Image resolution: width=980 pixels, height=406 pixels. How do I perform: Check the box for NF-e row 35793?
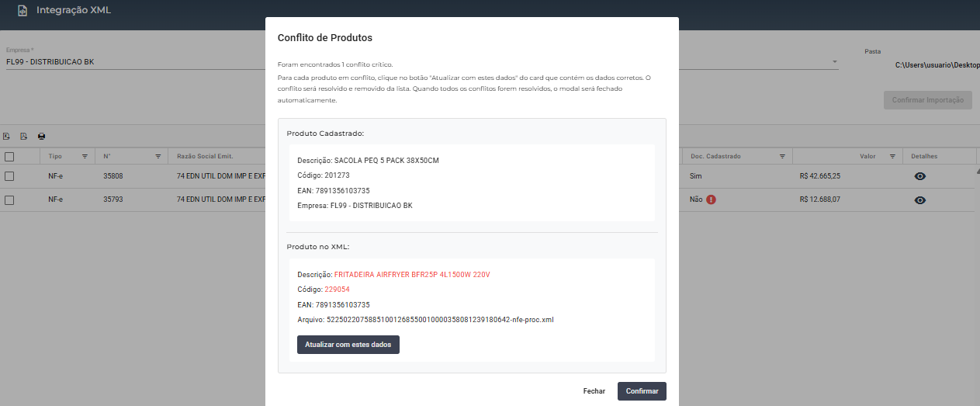coord(9,200)
